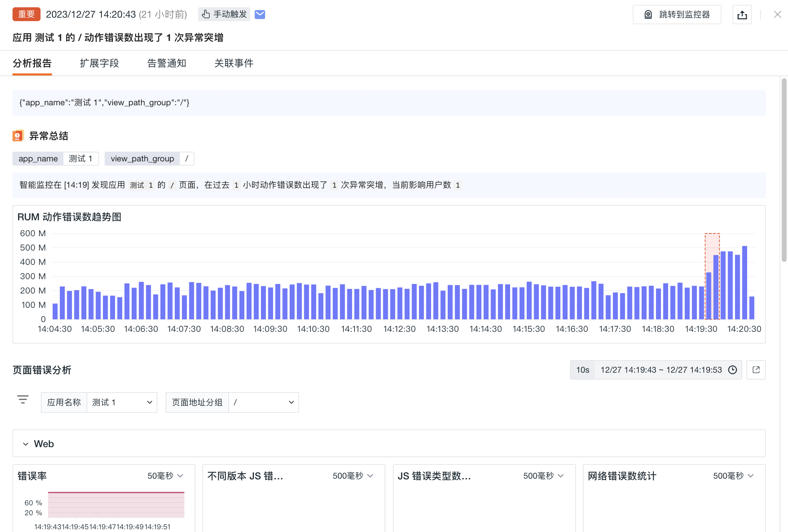Click the share export icon button
788x532 pixels.
pos(742,15)
